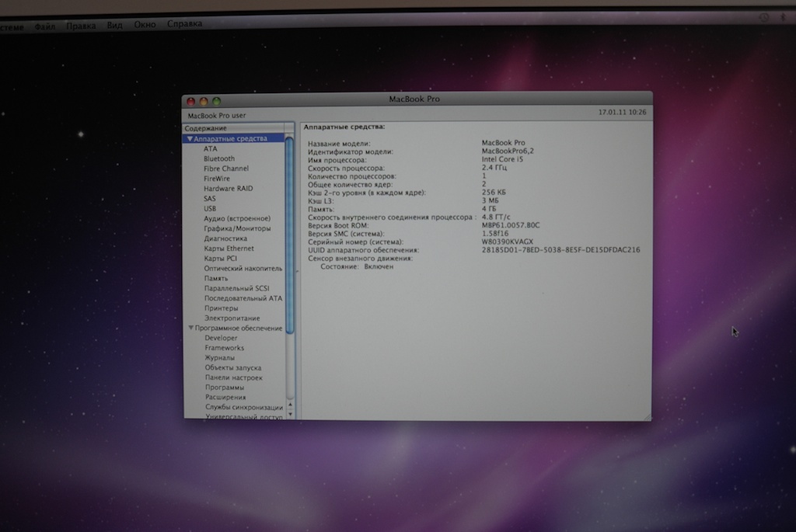Select Журналы entry
Image resolution: width=796 pixels, height=532 pixels.
pos(219,357)
